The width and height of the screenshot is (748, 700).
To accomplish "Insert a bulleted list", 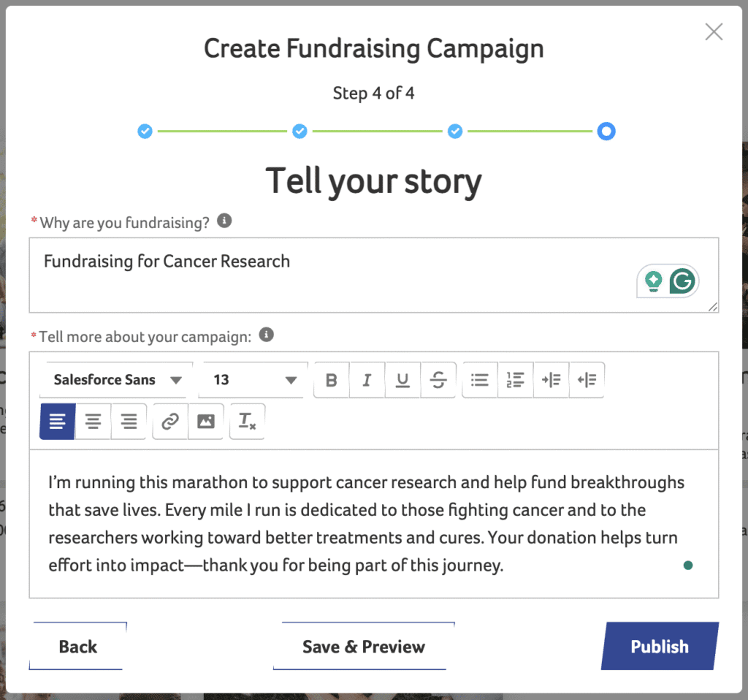I will [x=480, y=380].
